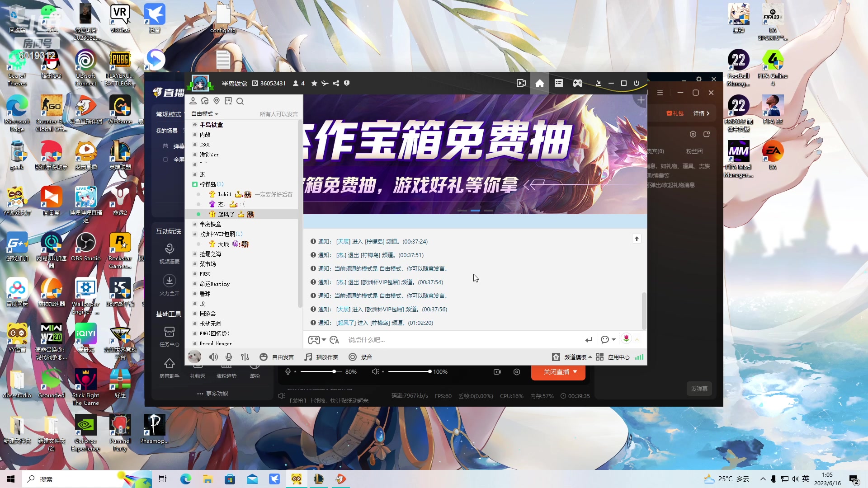Select the 内战 channel
This screenshot has width=868, height=488.
(205, 135)
